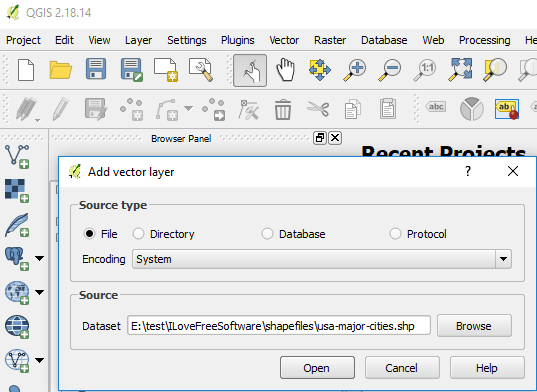537x392 pixels.
Task: Open the Encoding System dropdown
Action: click(x=322, y=259)
